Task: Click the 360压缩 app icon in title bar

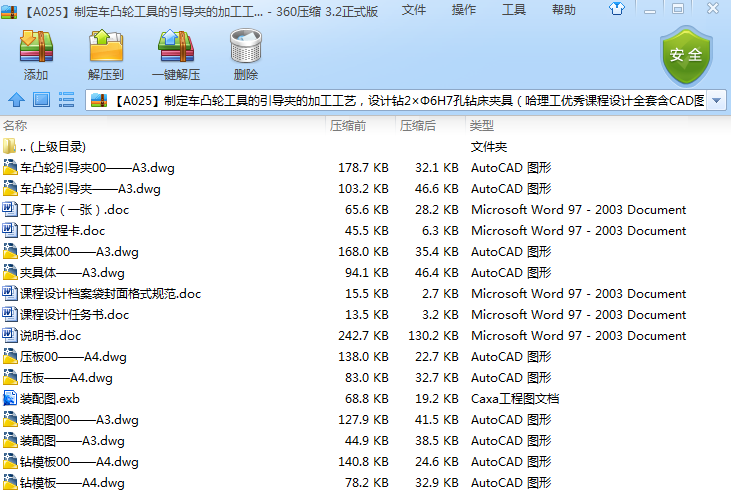Action: pyautogui.click(x=9, y=11)
